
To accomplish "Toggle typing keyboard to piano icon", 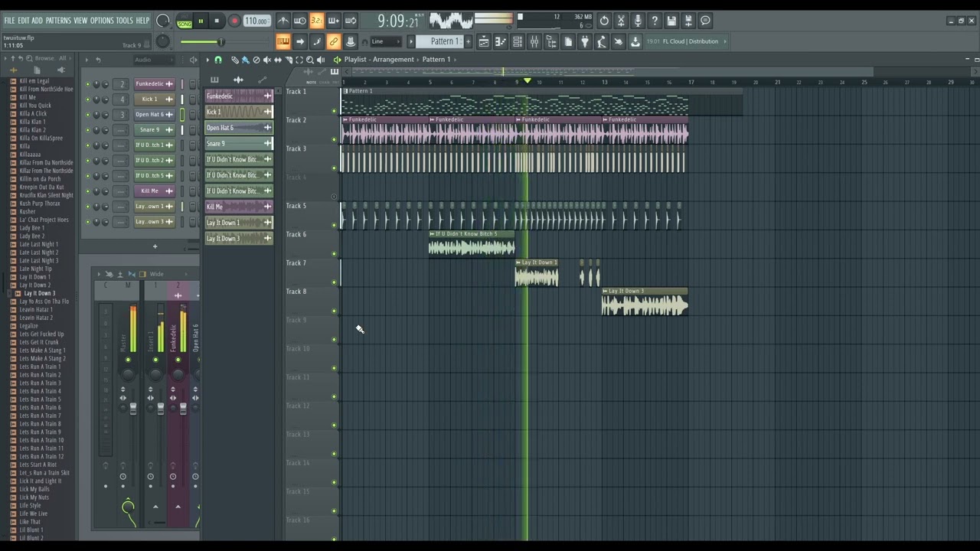I will [283, 41].
